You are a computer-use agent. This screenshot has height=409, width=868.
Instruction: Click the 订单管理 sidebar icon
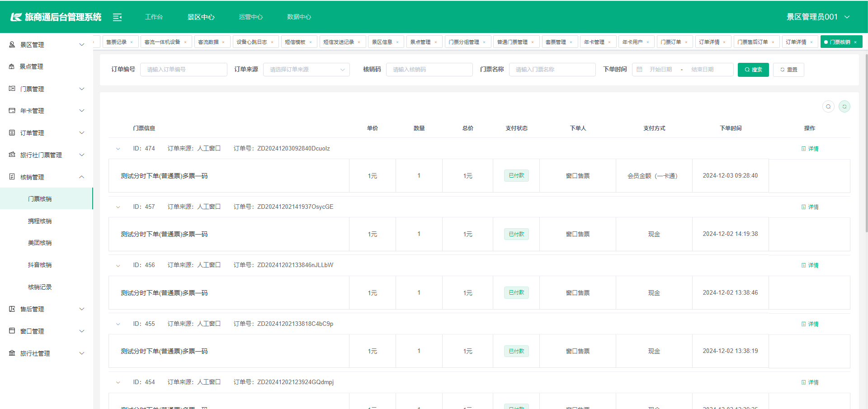(12, 133)
